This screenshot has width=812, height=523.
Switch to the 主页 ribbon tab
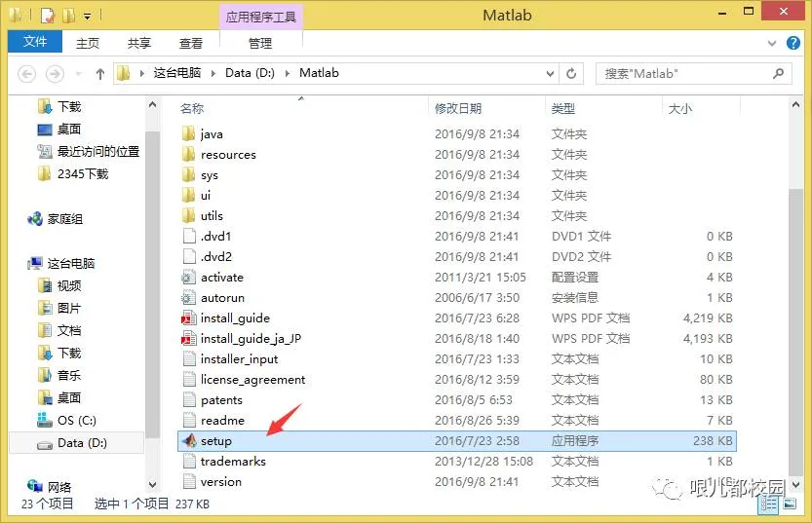click(x=88, y=43)
